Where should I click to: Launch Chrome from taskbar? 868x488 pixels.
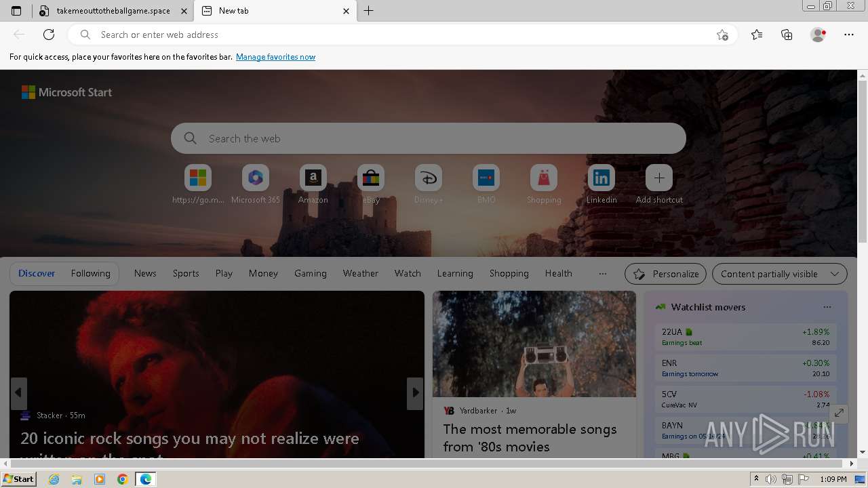(x=123, y=479)
